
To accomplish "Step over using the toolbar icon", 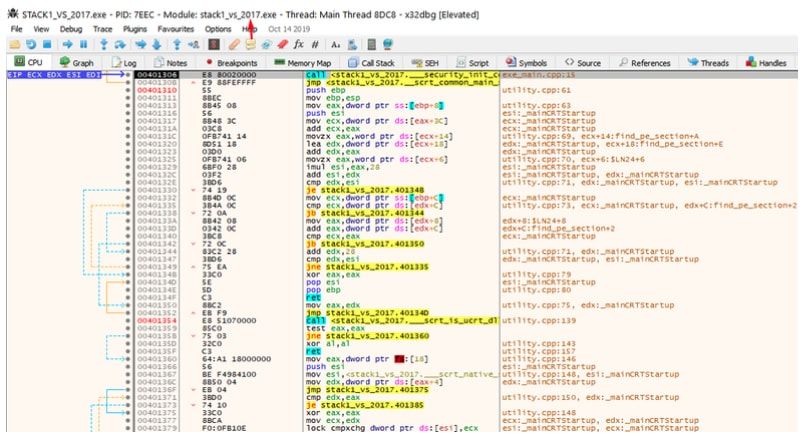I will pyautogui.click(x=120, y=45).
